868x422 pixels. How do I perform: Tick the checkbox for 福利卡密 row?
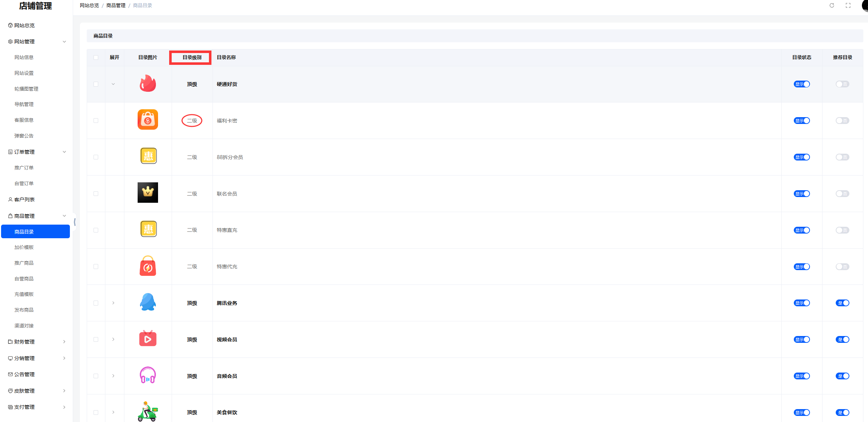96,121
